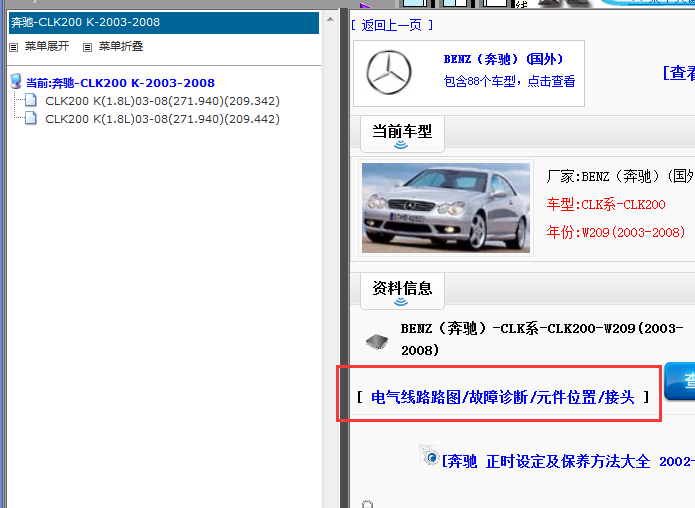695x508 pixels.
Task: Click the computer icon at tree root
Action: click(16, 81)
